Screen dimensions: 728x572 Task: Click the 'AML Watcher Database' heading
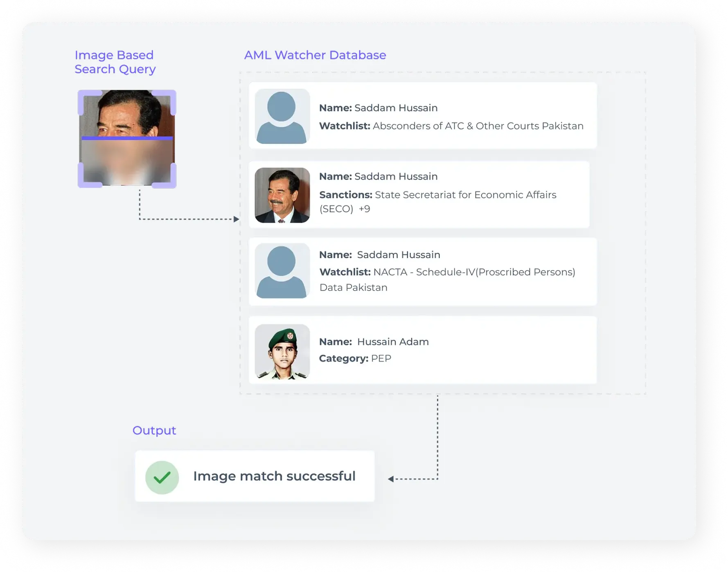315,55
